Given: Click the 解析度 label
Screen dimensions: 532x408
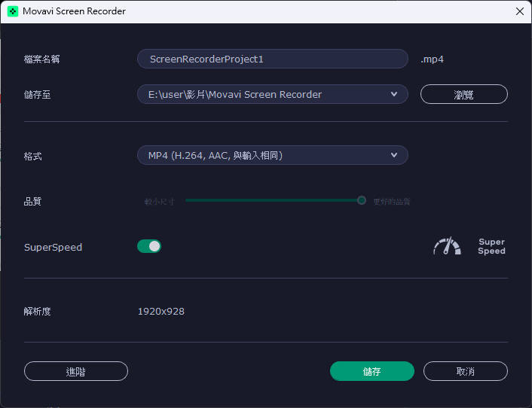Looking at the screenshot, I should tap(38, 312).
